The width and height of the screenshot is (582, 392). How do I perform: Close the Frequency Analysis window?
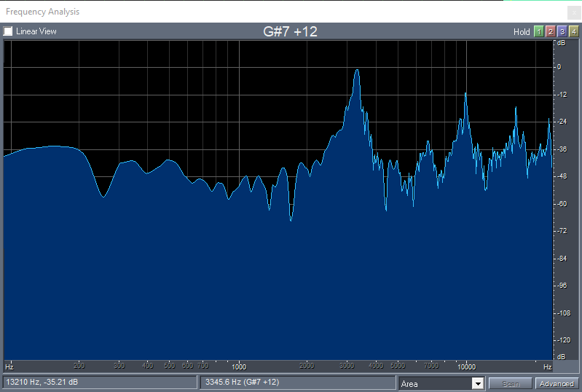[574, 12]
